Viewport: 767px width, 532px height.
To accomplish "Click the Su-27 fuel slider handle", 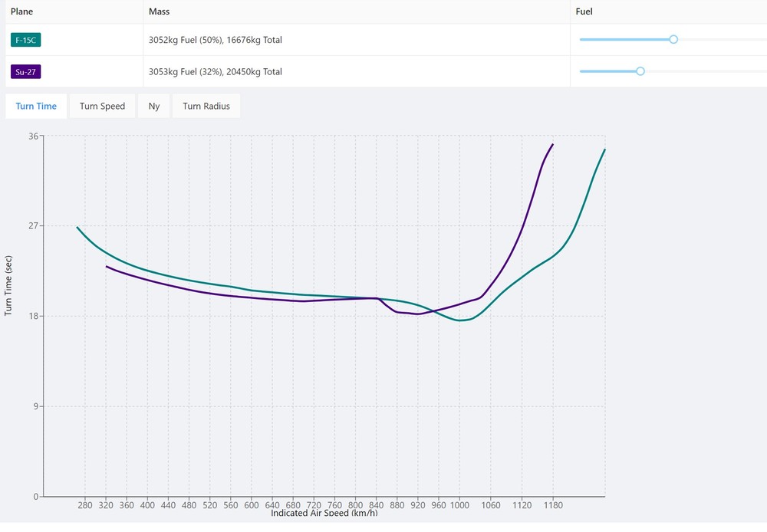I will [x=640, y=71].
